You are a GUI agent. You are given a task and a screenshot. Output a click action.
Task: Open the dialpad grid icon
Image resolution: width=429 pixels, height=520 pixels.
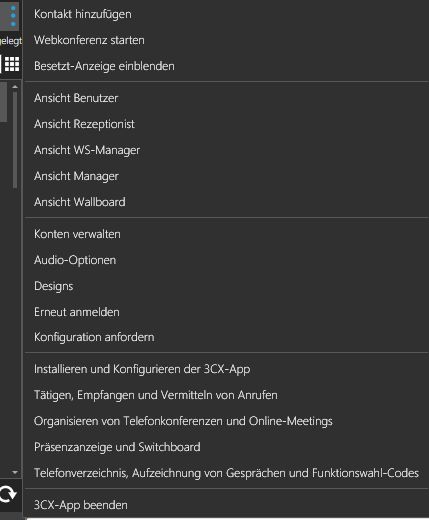pyautogui.click(x=12, y=64)
